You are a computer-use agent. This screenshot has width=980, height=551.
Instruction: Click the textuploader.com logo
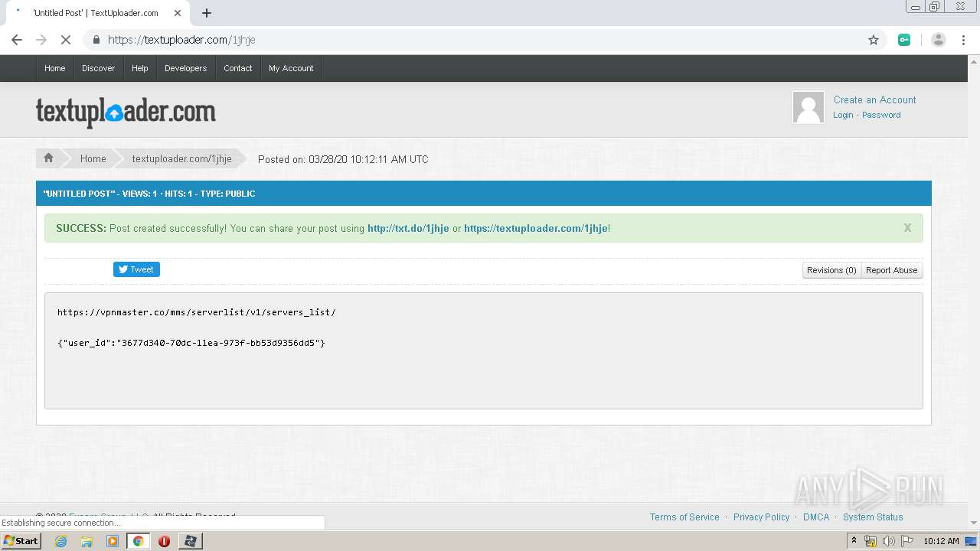[126, 112]
